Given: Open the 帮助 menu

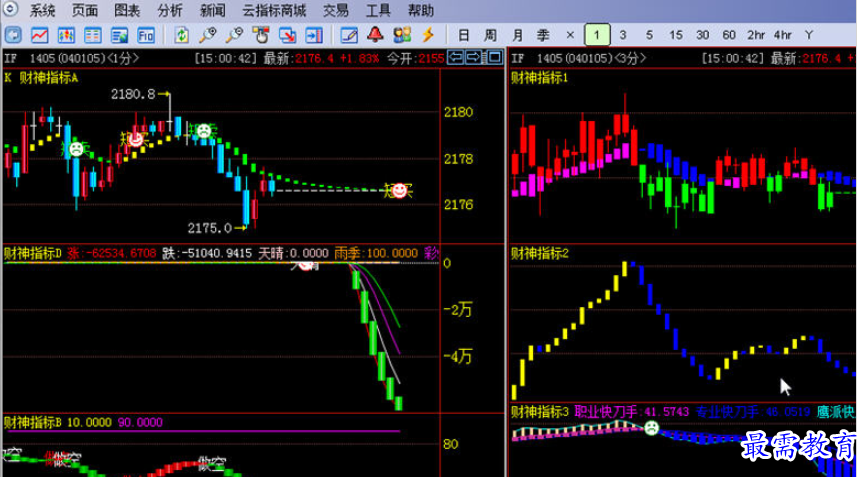Looking at the screenshot, I should [x=420, y=10].
